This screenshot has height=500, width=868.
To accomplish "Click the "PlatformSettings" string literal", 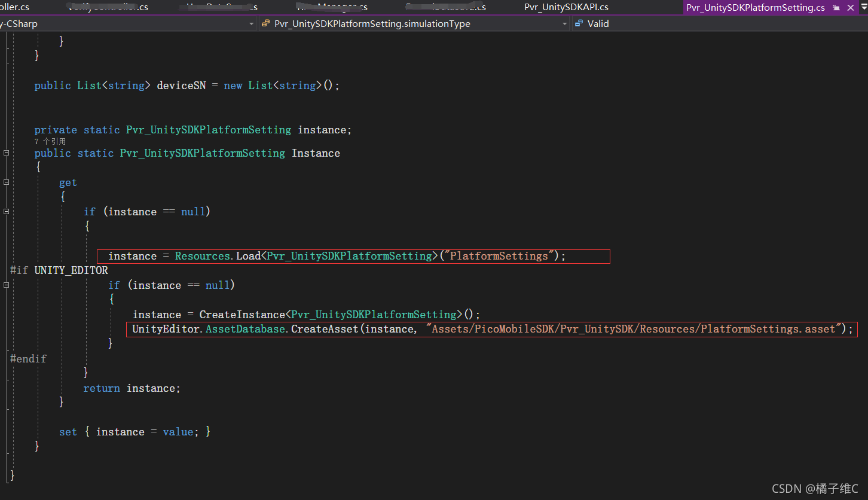I will pos(499,256).
